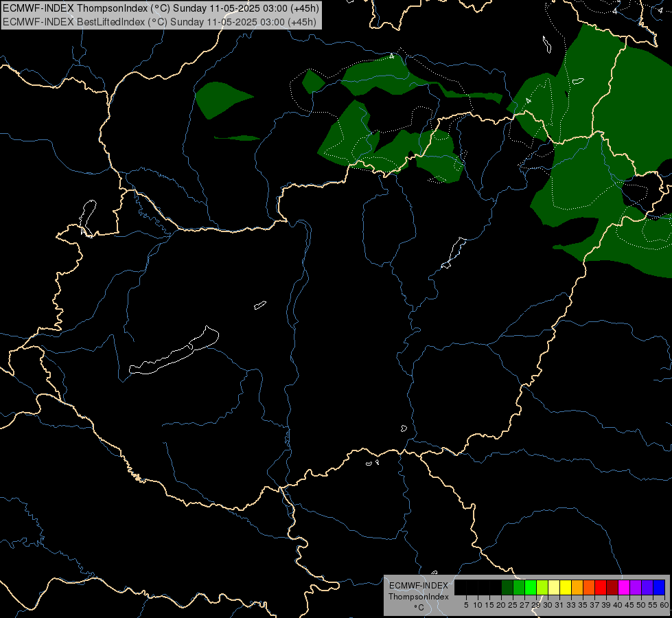This screenshot has width=672, height=618.
Task: Click the legend tick label '30'
Action: point(548,605)
